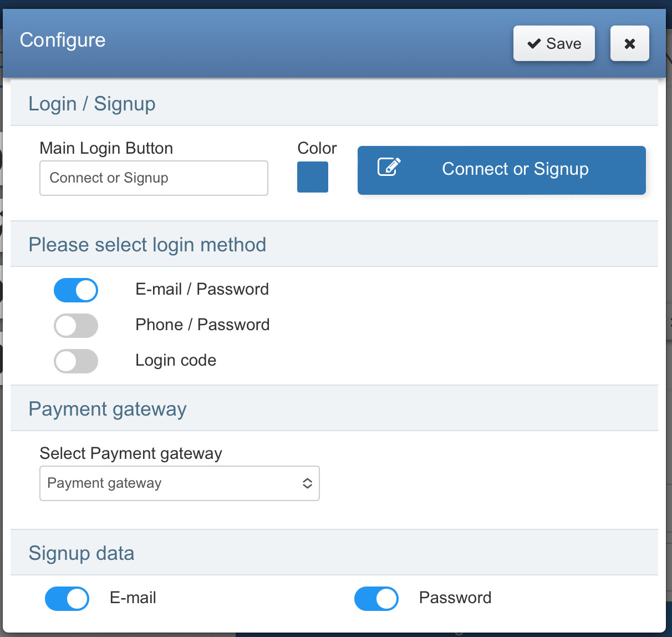This screenshot has height=637, width=672.
Task: Click the Signup data section header
Action: click(x=82, y=553)
